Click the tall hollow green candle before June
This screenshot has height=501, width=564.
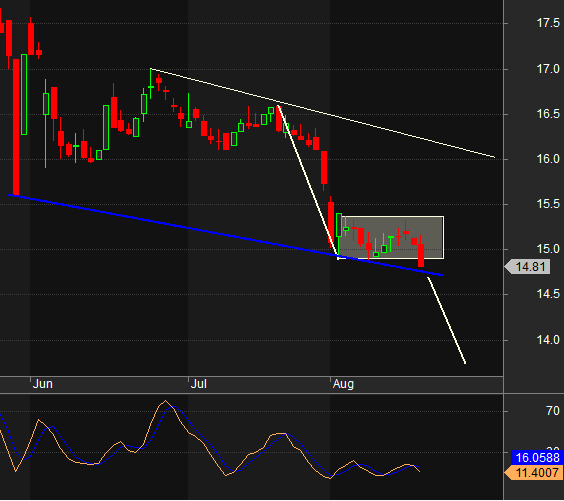coord(24,95)
